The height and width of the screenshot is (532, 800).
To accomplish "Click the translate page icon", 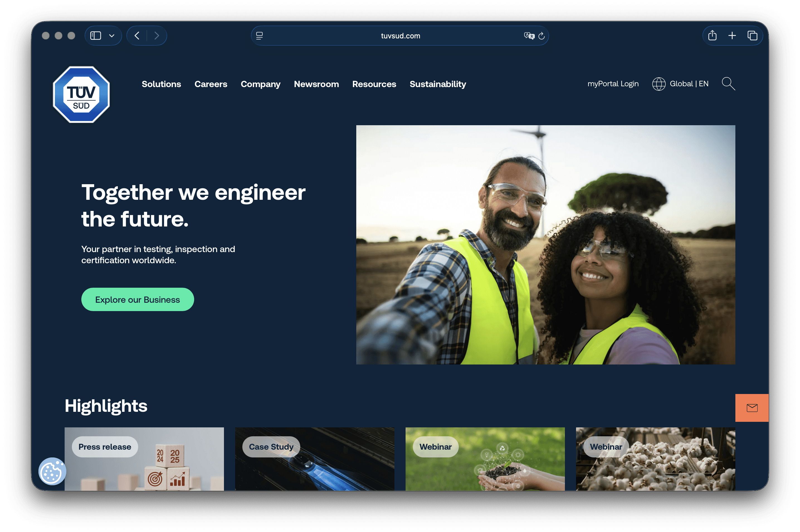I will click(x=529, y=36).
